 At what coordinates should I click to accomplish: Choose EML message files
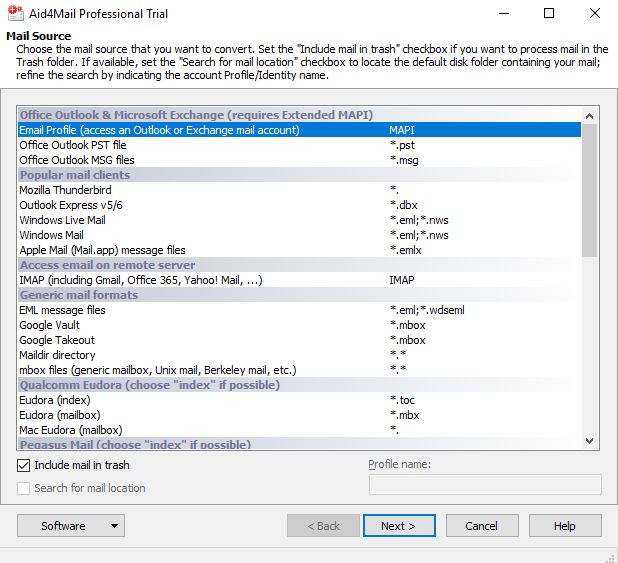[299, 310]
